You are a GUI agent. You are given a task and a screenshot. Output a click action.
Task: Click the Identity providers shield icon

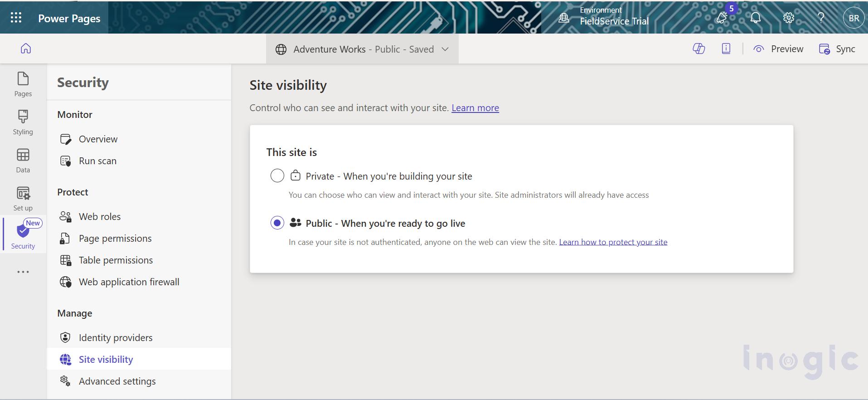65,337
